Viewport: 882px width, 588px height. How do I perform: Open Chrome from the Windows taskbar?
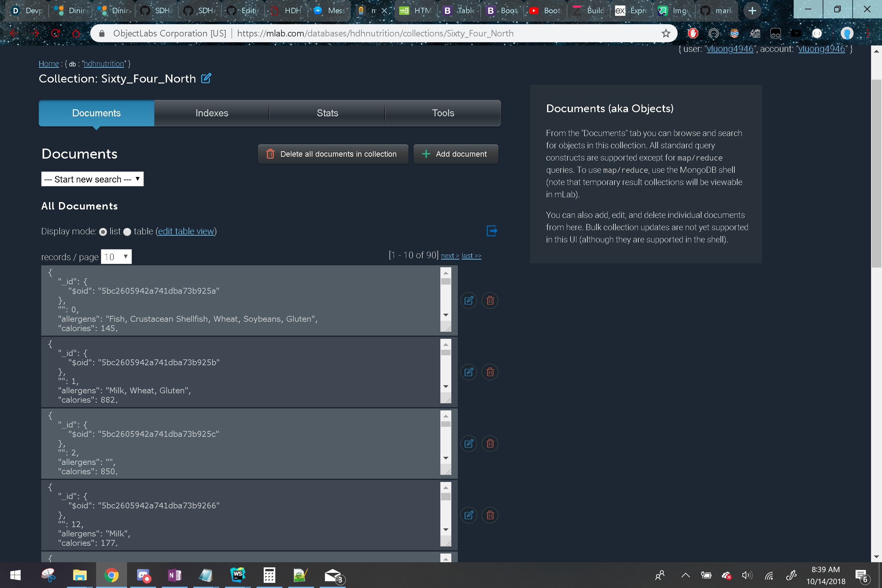point(111,575)
